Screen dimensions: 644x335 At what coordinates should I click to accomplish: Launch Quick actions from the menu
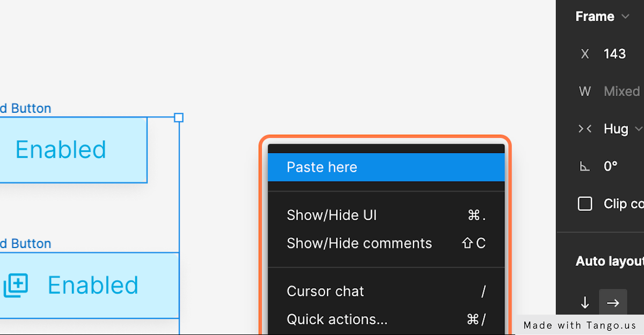337,319
